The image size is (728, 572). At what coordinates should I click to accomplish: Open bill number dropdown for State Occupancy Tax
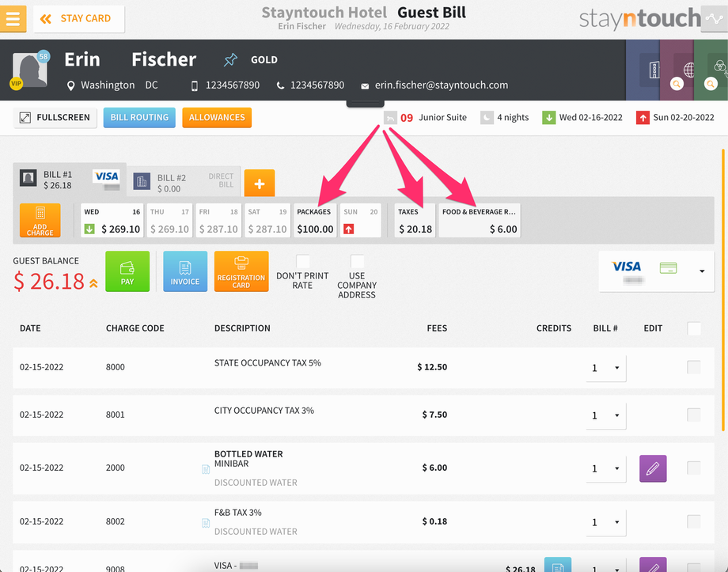tap(606, 368)
